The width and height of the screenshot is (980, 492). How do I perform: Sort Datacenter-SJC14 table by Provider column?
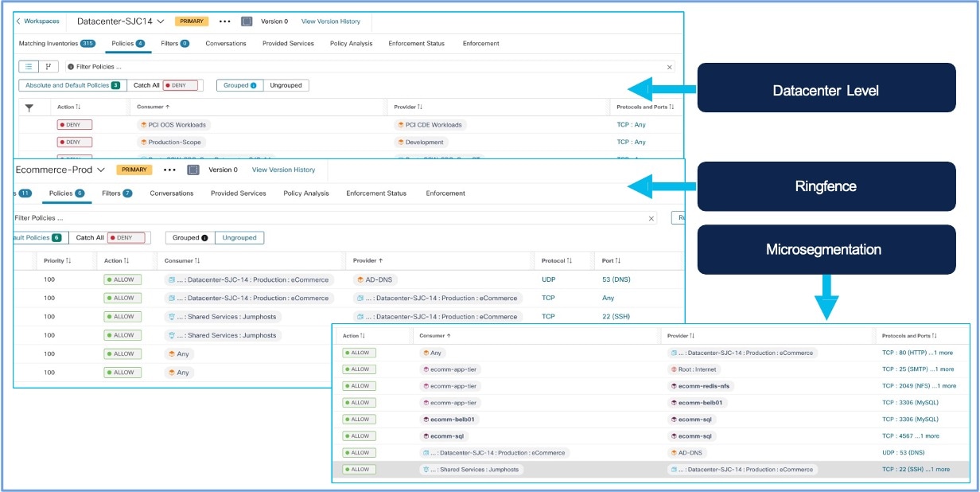click(408, 107)
